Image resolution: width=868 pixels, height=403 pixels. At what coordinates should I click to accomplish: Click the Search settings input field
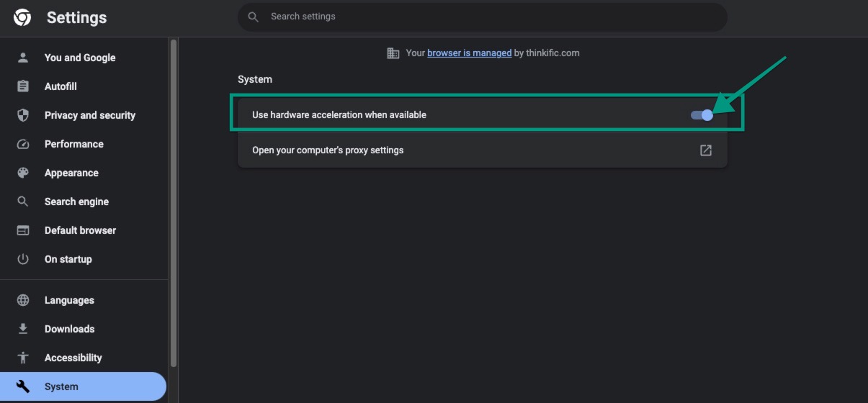pyautogui.click(x=482, y=17)
